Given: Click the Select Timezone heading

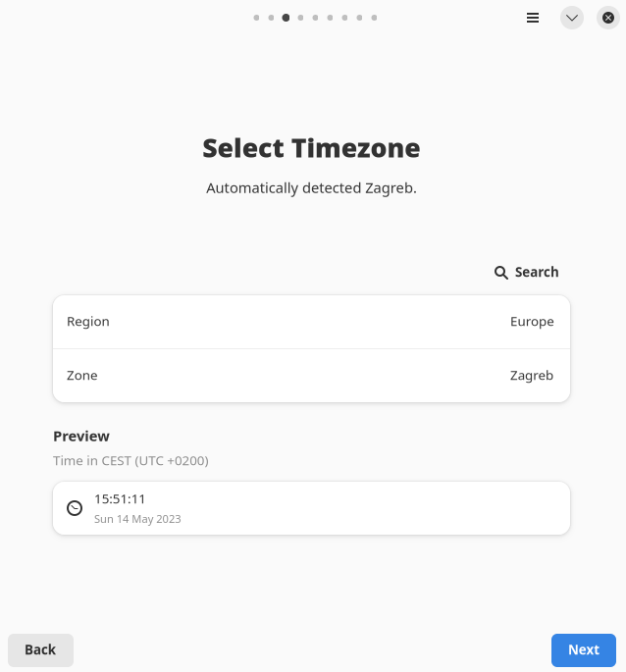Looking at the screenshot, I should (x=311, y=148).
